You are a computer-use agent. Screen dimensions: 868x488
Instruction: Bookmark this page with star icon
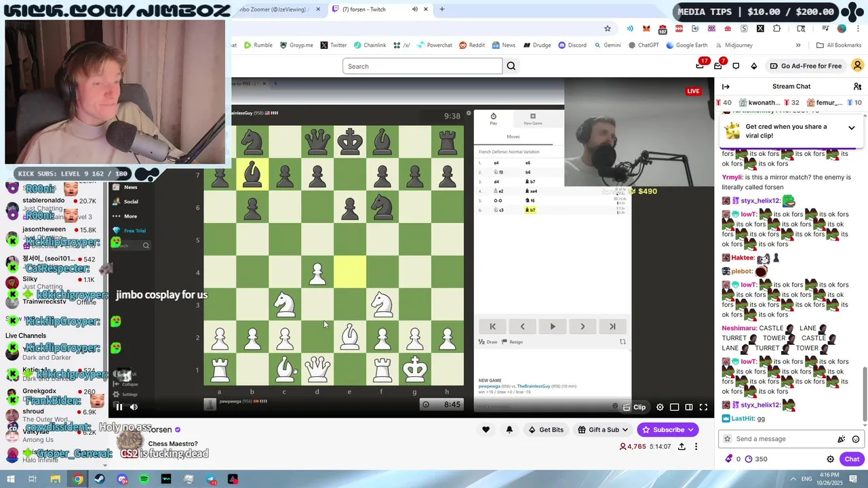click(x=608, y=28)
